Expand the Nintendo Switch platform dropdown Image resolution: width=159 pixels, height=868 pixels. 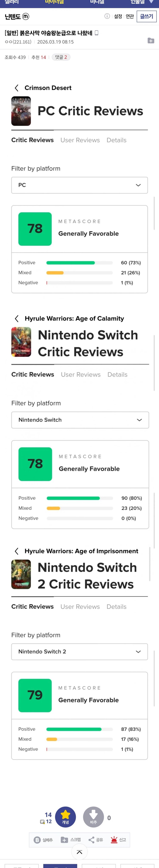(80, 420)
